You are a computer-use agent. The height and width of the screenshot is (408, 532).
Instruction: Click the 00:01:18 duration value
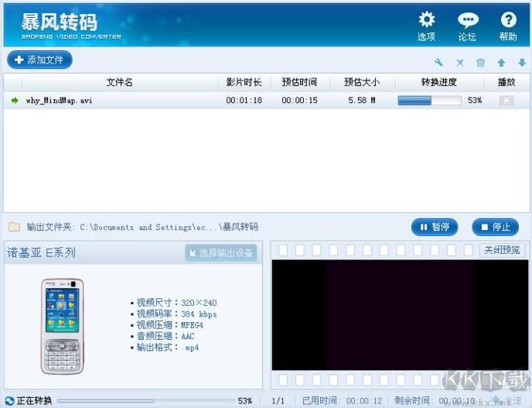(244, 100)
